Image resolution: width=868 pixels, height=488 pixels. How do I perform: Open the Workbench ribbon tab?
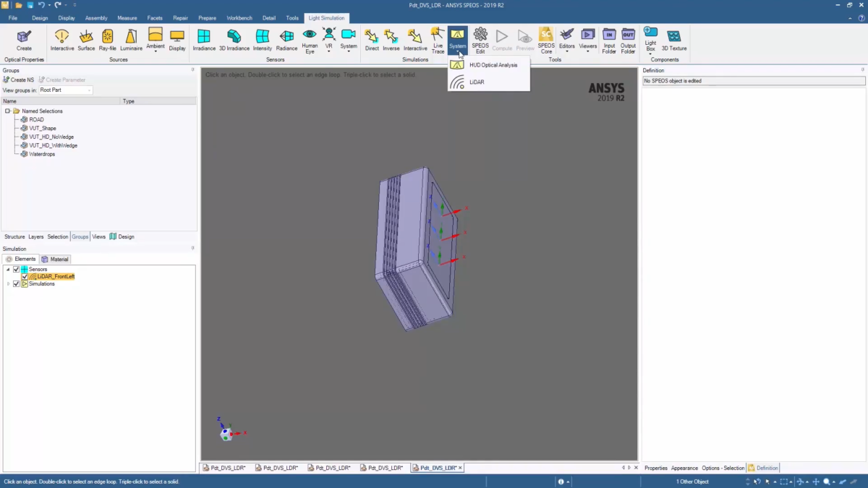click(239, 18)
